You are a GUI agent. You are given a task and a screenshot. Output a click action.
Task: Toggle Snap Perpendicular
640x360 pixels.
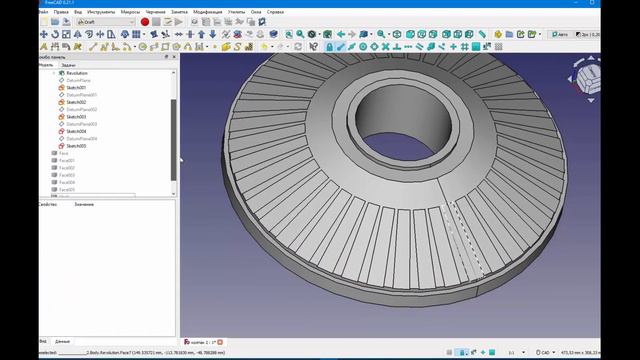(397, 47)
